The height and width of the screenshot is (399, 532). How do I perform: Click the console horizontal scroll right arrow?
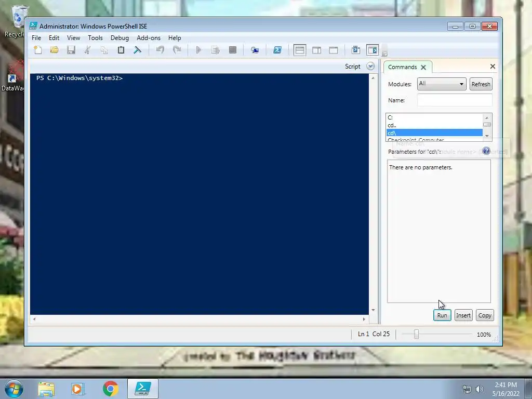tap(364, 319)
